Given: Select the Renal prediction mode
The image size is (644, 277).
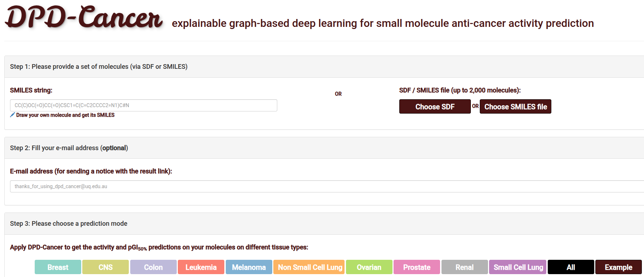Looking at the screenshot, I should pos(464,267).
